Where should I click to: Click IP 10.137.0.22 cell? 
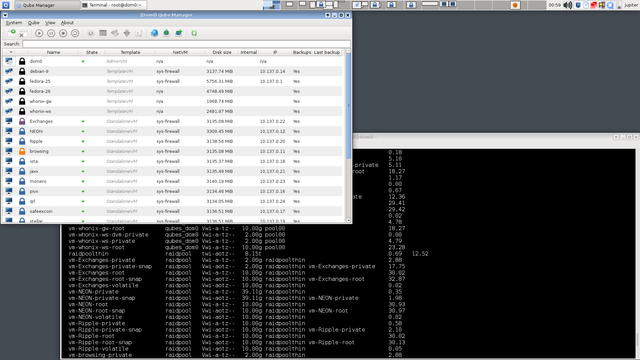pos(272,121)
